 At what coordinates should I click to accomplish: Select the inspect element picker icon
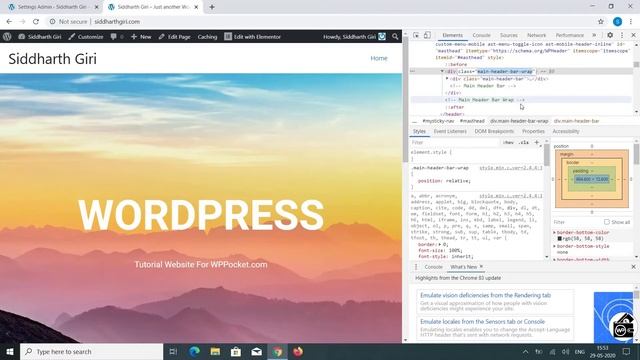(416, 35)
